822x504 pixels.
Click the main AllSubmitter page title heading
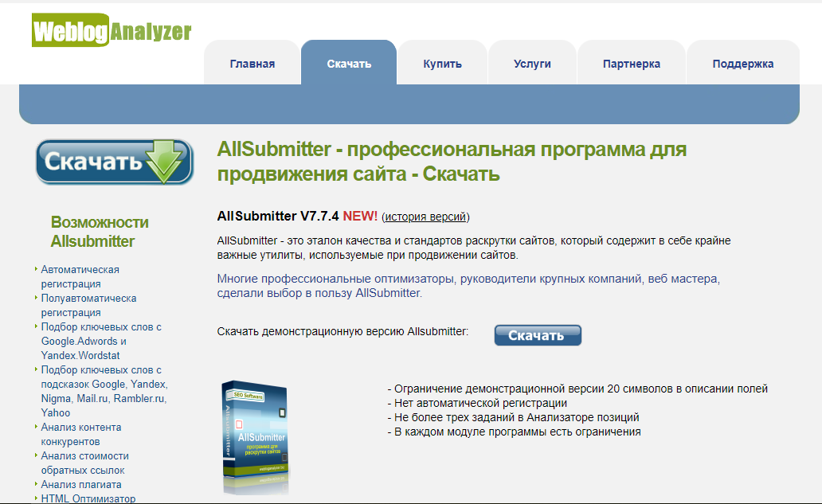pyautogui.click(x=452, y=162)
